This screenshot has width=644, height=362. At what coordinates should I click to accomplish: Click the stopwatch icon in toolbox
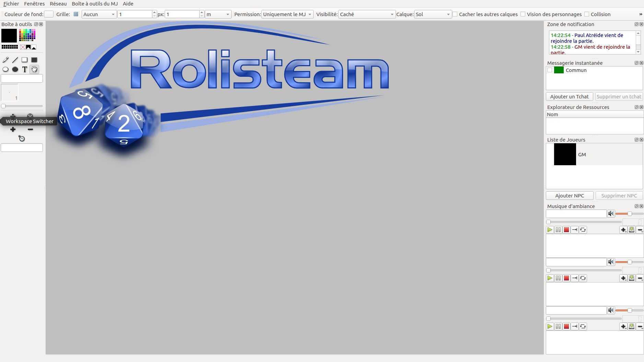coord(22,138)
